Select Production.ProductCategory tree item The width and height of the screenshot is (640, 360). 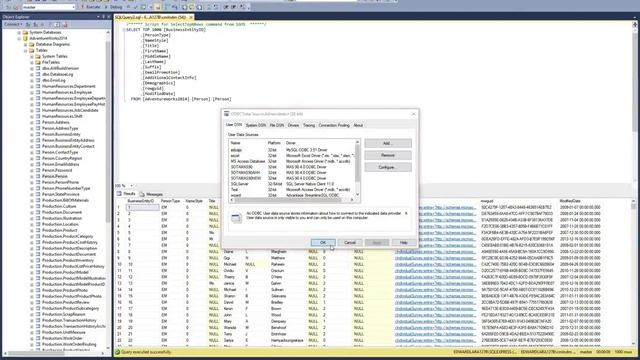[68, 236]
